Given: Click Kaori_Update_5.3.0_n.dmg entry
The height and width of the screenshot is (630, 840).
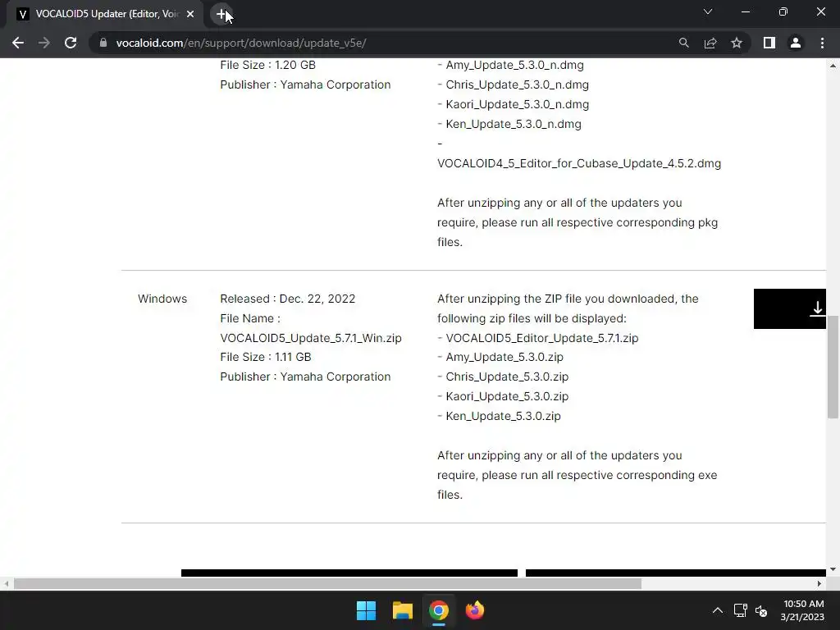Looking at the screenshot, I should (x=517, y=104).
